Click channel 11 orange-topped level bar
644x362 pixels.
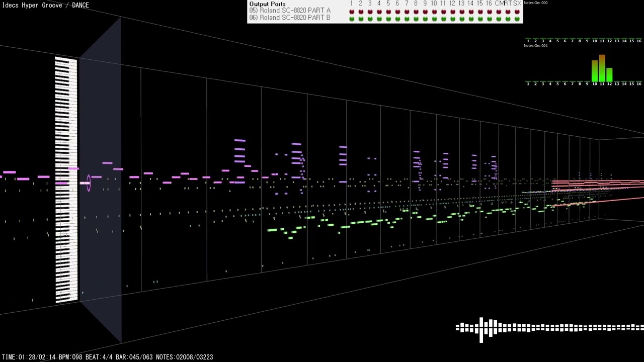[x=602, y=68]
